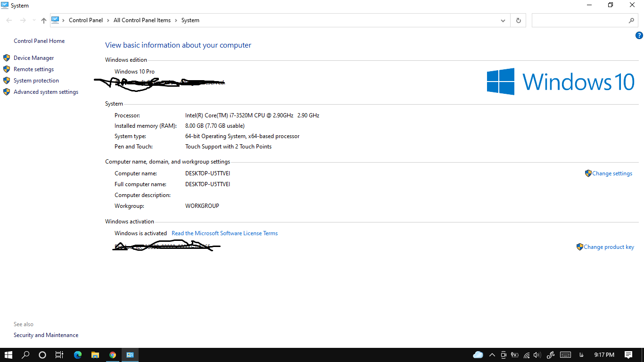Click the Windows 10 Pro edition text
644x362 pixels.
point(134,72)
